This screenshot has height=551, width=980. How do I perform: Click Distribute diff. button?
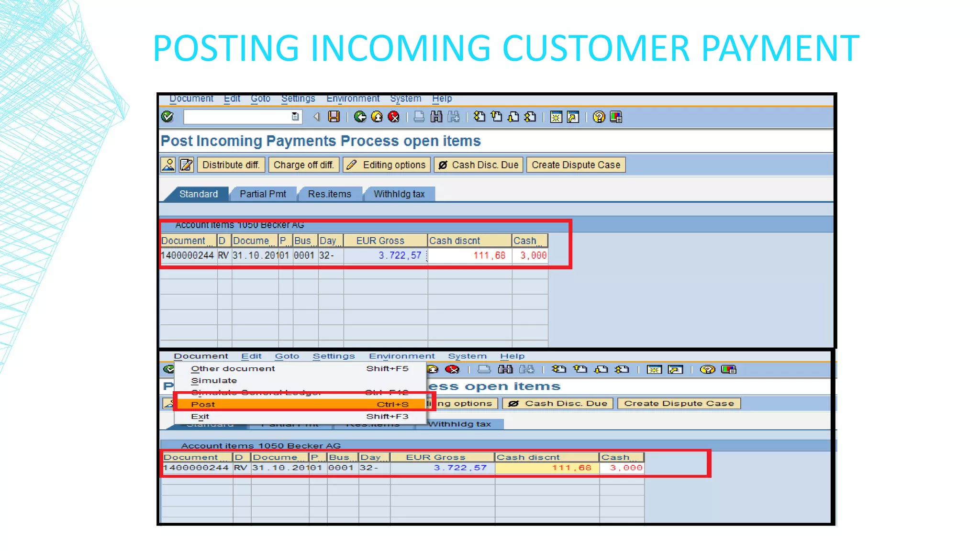click(x=231, y=165)
